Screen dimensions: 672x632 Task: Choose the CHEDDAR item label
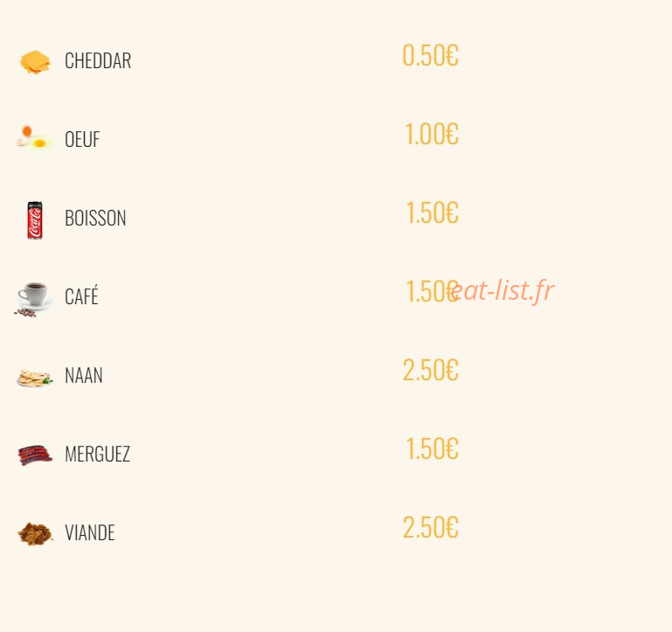pos(98,60)
